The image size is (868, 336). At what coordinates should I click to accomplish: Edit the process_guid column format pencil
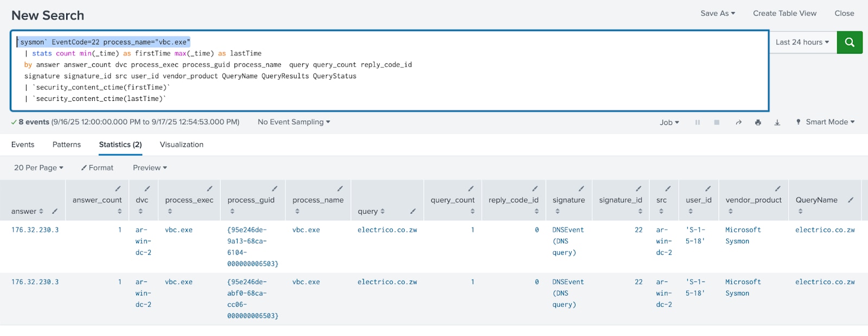[x=275, y=188]
